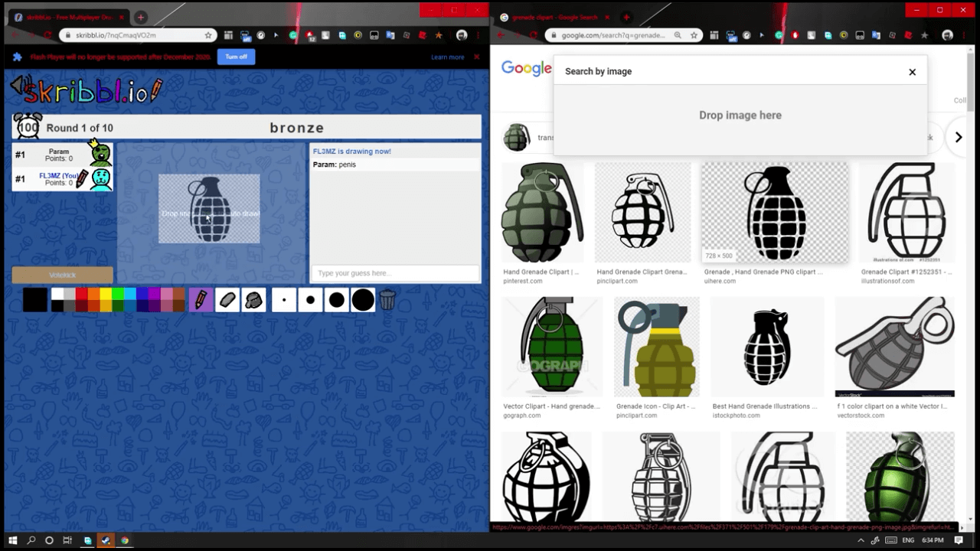
Task: Open new tab in skribbl window
Action: coord(141,17)
